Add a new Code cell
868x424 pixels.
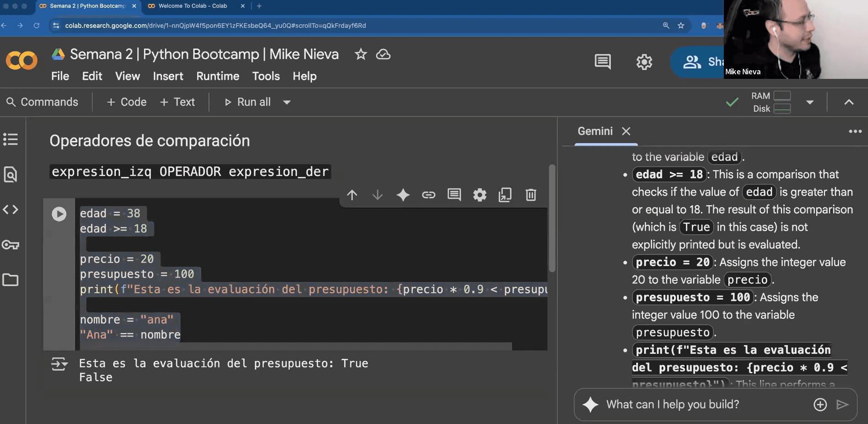pos(127,102)
